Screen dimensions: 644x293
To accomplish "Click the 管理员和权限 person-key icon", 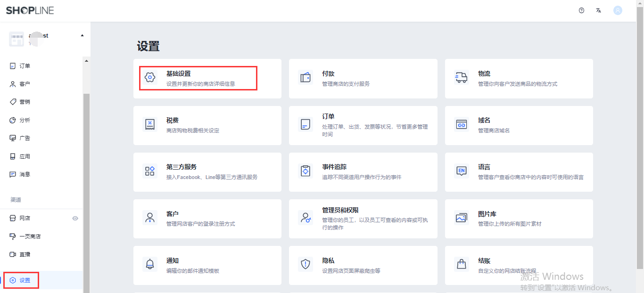I will pos(305,218).
